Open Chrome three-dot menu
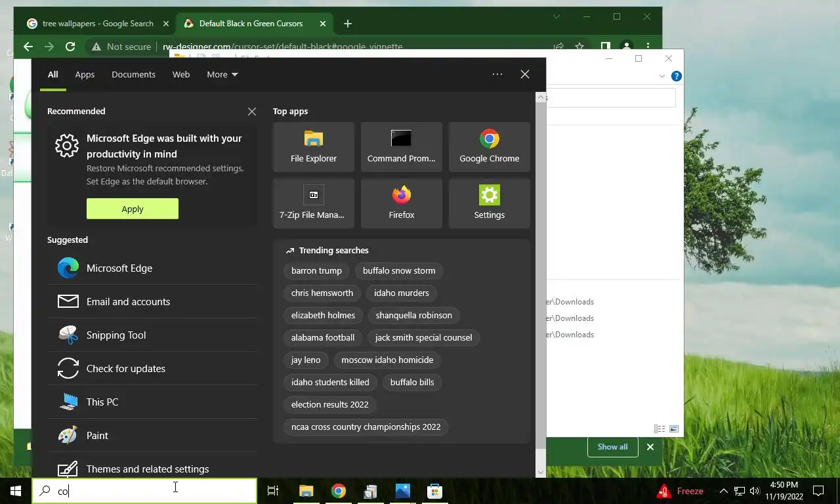The height and width of the screenshot is (504, 840). click(648, 47)
